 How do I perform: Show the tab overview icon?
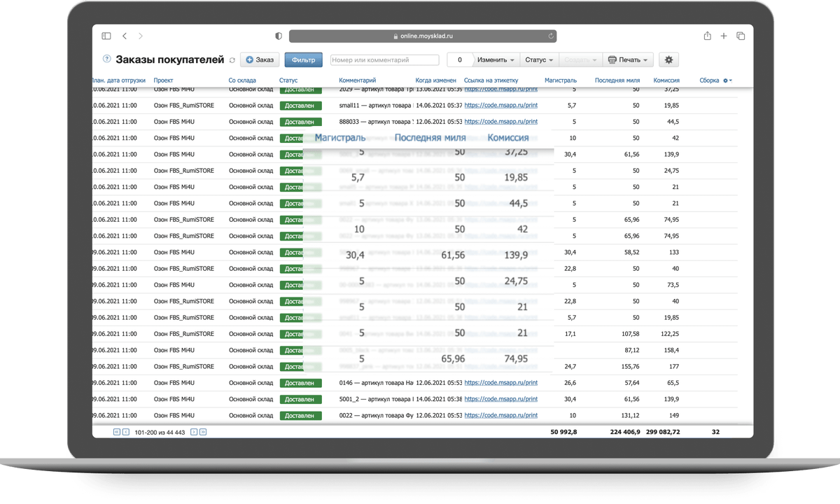[741, 36]
